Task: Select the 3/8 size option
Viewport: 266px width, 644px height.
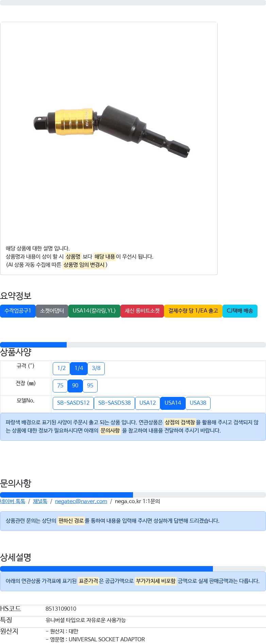Action: 96,368
